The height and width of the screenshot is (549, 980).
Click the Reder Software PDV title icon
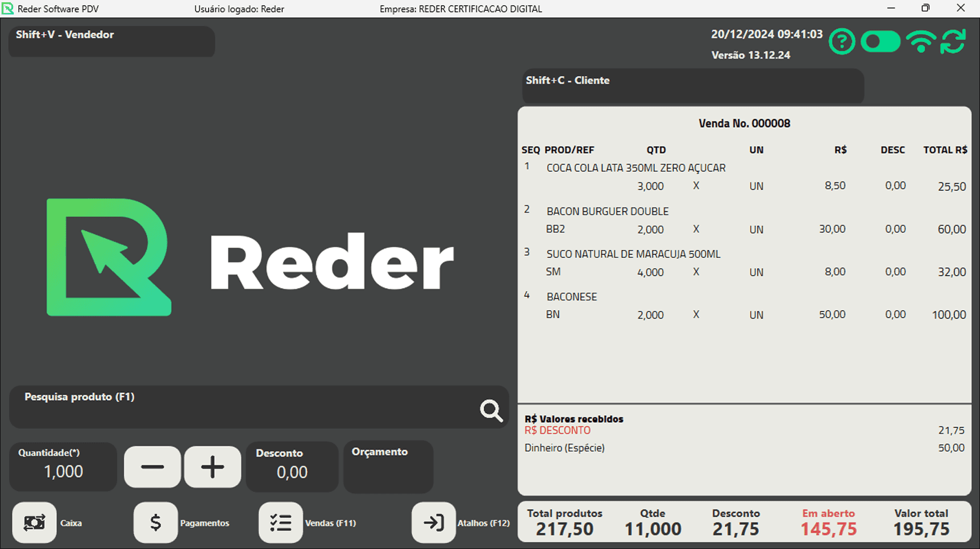click(7, 9)
